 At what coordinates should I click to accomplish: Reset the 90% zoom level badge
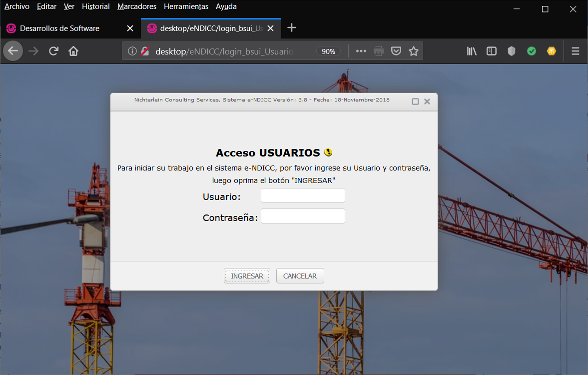(x=328, y=51)
